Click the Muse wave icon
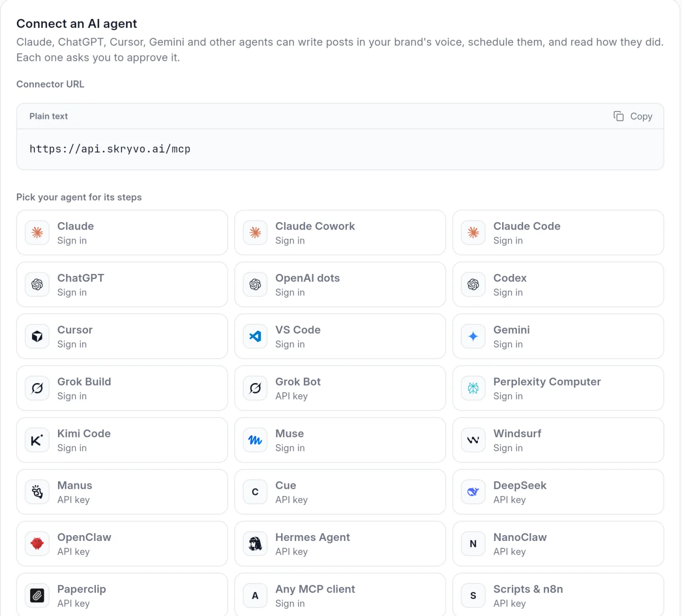The height and width of the screenshot is (616, 682). pyautogui.click(x=255, y=441)
